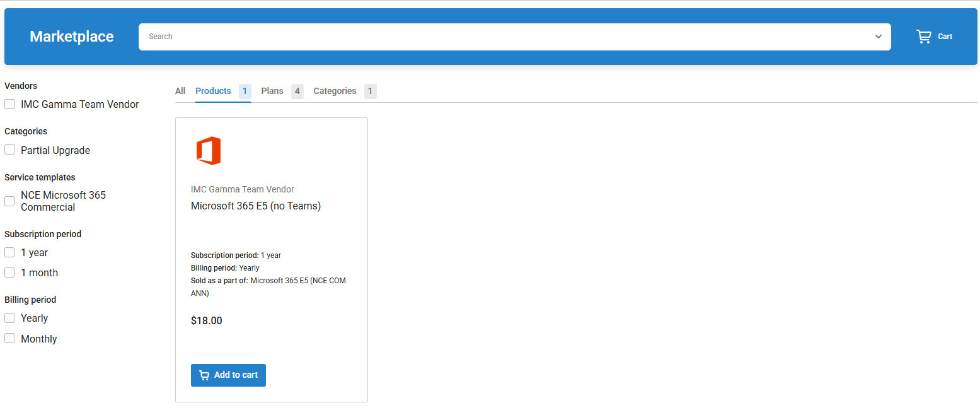Check the Monthly billing period option
The image size is (980, 410).
coord(9,339)
